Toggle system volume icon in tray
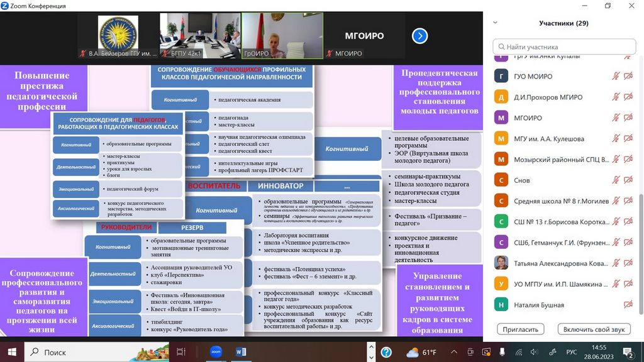Viewport: 644px width, 362px height. [x=535, y=352]
